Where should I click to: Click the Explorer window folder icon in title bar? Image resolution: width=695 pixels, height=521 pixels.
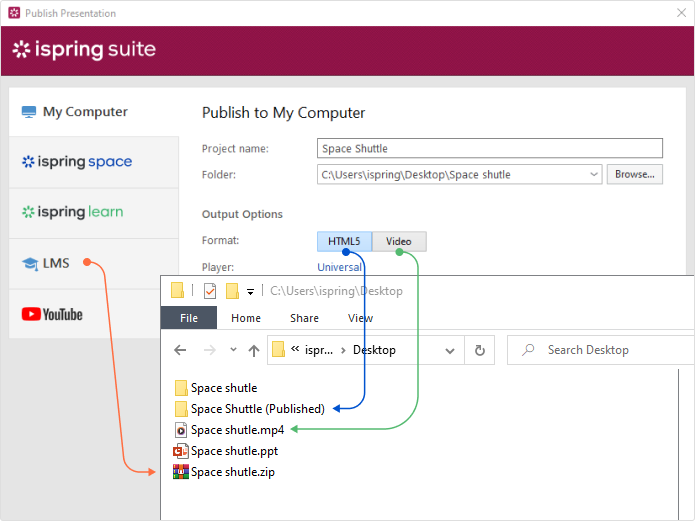pos(177,290)
